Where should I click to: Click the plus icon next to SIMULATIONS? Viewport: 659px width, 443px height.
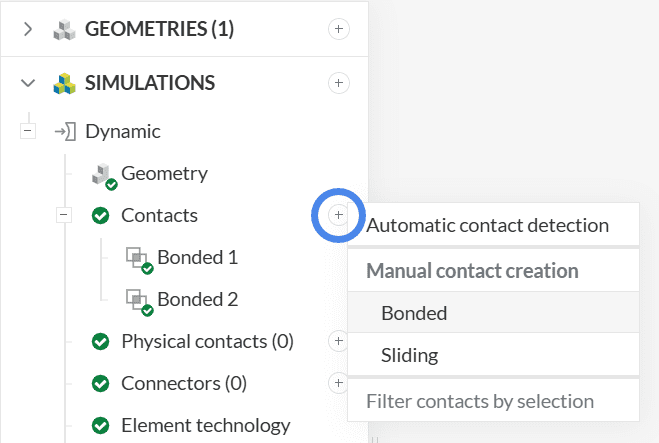click(x=339, y=82)
